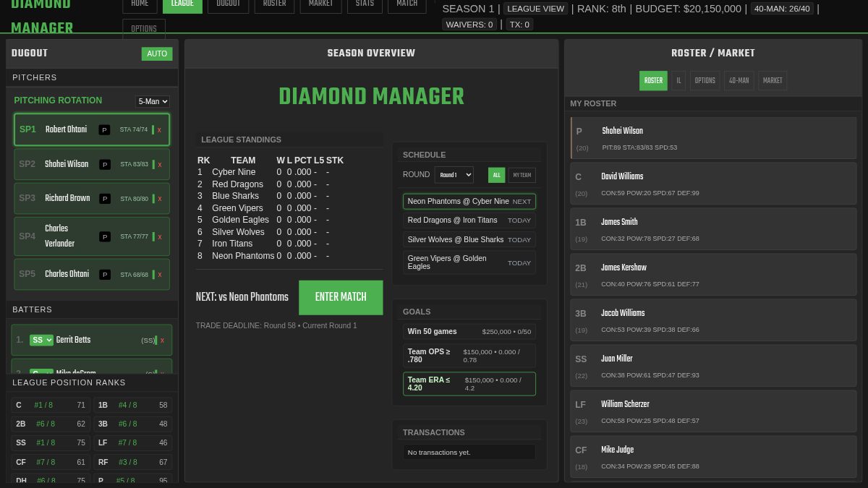Click the CF position icon on Mike Judge card
868x488 pixels.
point(581,450)
